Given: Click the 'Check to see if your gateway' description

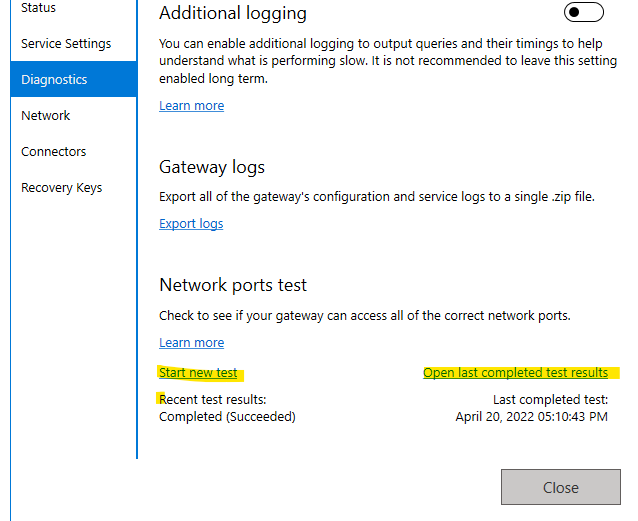Looking at the screenshot, I should (365, 316).
